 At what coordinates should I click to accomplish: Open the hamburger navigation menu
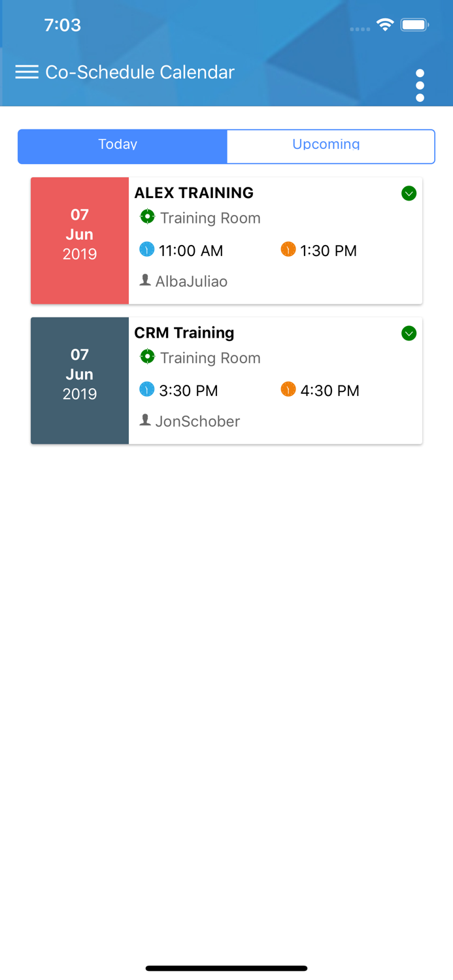[27, 72]
